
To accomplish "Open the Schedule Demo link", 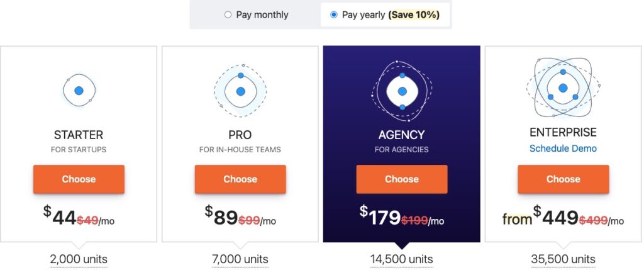I will pos(563,149).
